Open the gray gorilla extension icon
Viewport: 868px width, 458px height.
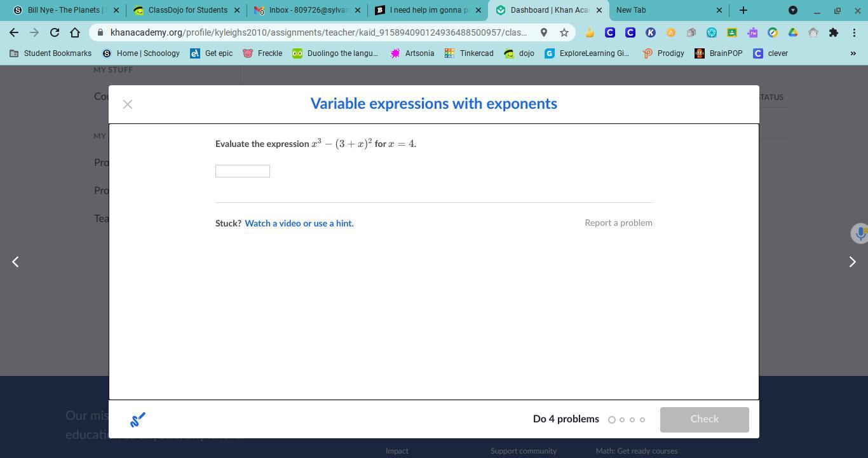click(813, 32)
